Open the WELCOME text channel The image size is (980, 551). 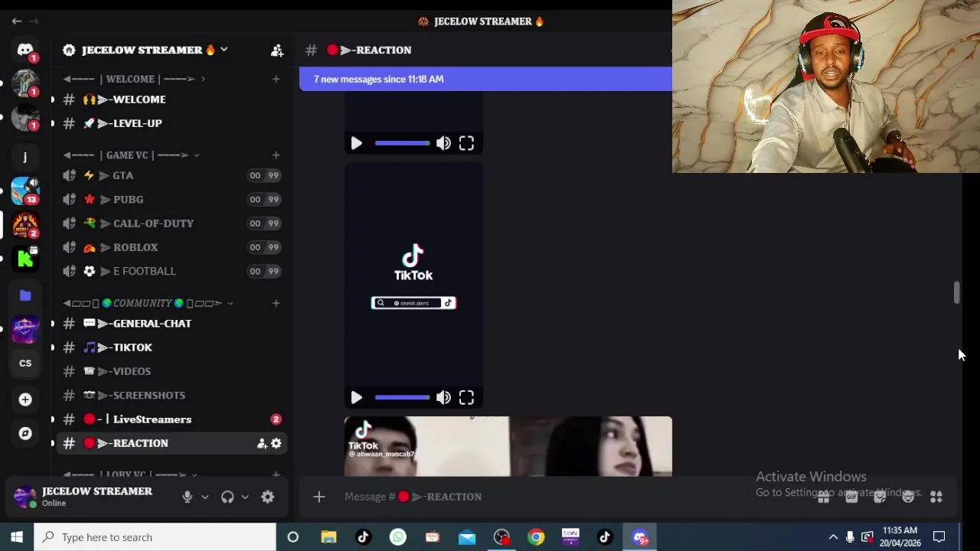[171, 99]
